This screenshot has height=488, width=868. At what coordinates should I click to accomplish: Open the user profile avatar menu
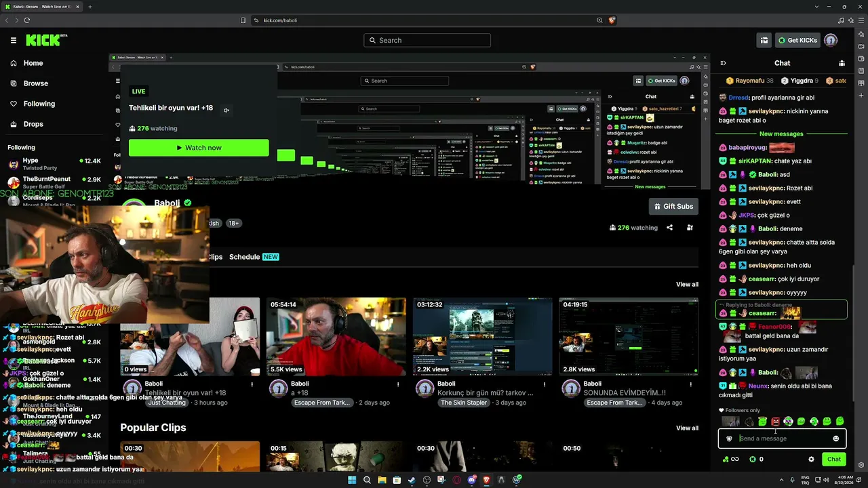coord(831,41)
